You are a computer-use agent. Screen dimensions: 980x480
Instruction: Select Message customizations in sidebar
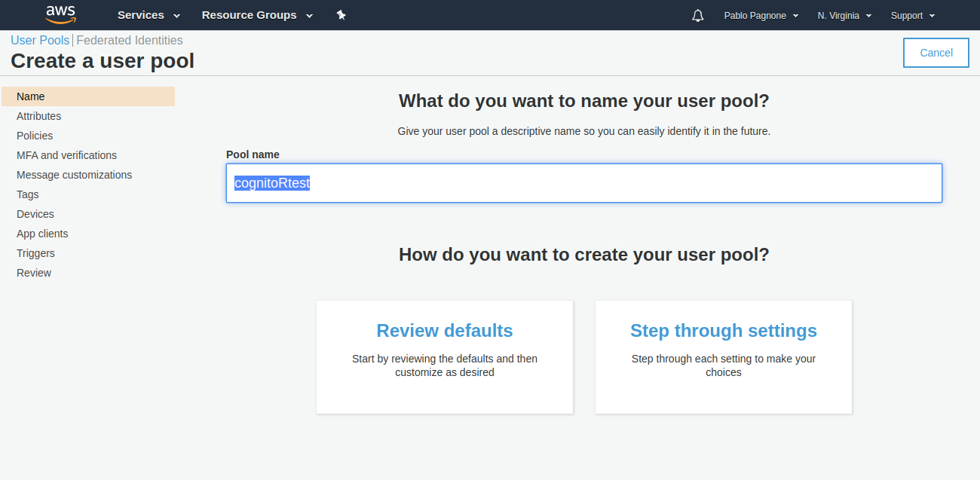click(x=74, y=175)
